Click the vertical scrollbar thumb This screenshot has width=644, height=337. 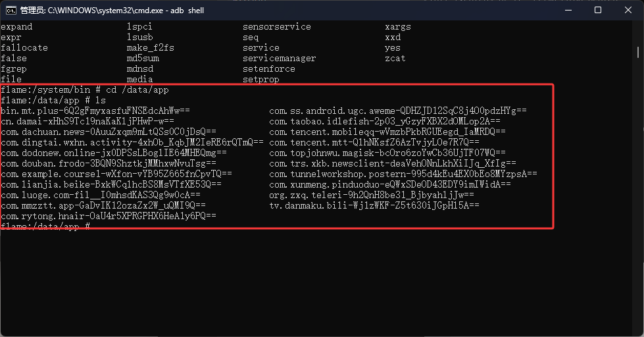click(638, 52)
